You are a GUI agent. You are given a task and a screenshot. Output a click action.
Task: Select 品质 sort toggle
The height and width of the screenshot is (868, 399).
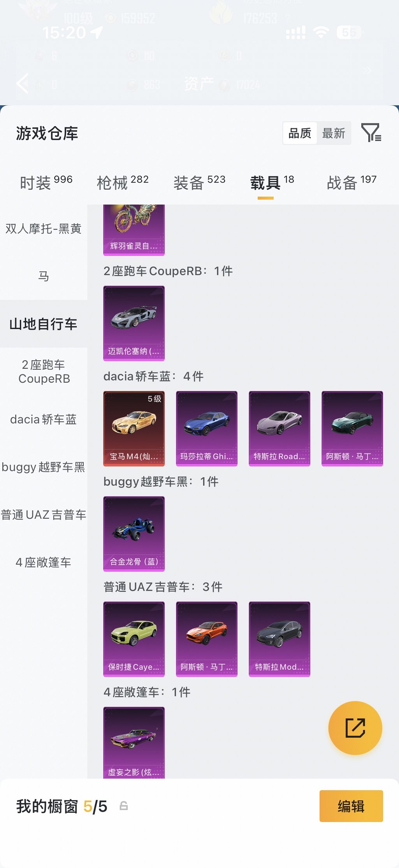tap(300, 133)
